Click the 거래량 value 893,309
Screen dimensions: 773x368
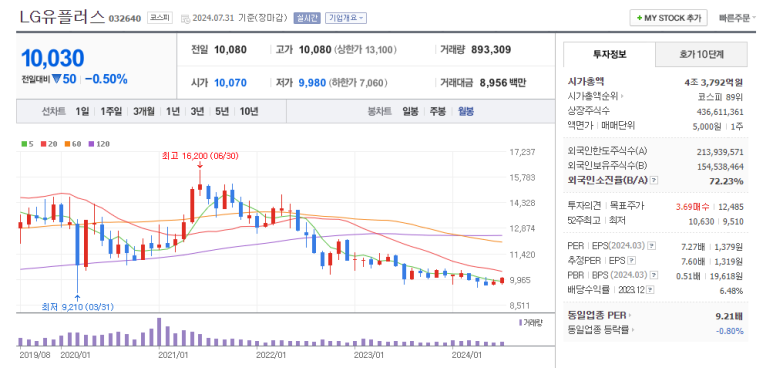point(491,49)
